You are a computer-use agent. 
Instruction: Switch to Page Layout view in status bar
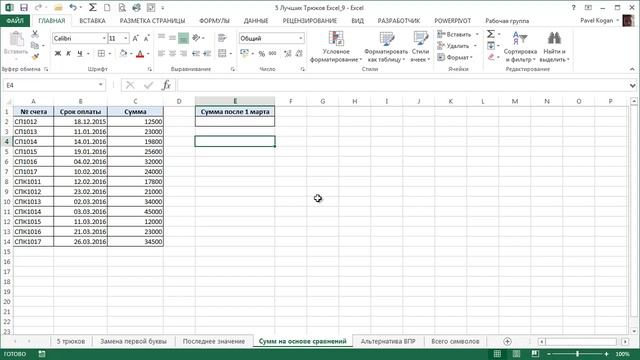(516, 354)
